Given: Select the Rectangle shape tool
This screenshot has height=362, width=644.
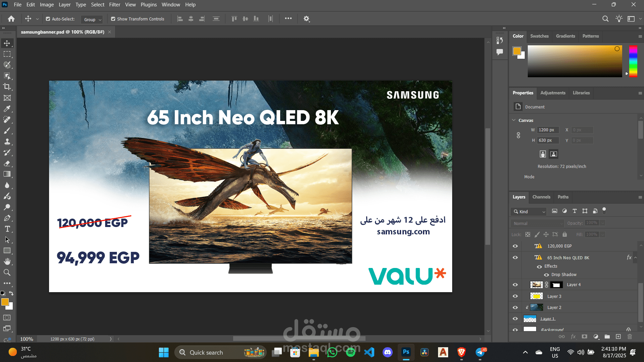Looking at the screenshot, I should [x=7, y=251].
